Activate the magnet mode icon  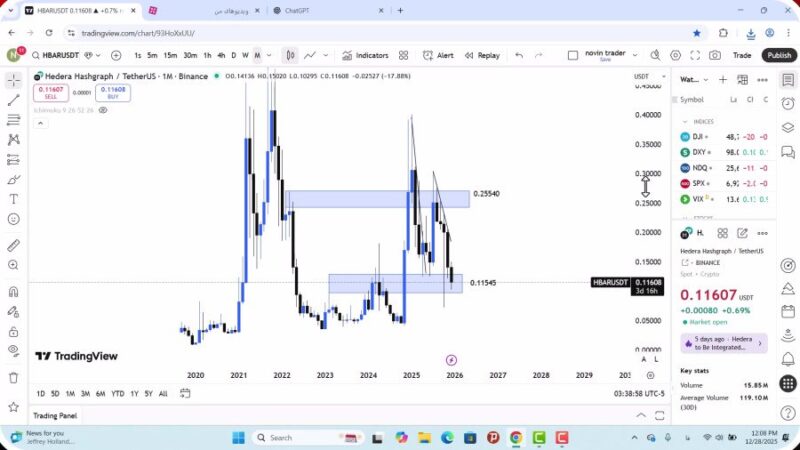[x=13, y=292]
